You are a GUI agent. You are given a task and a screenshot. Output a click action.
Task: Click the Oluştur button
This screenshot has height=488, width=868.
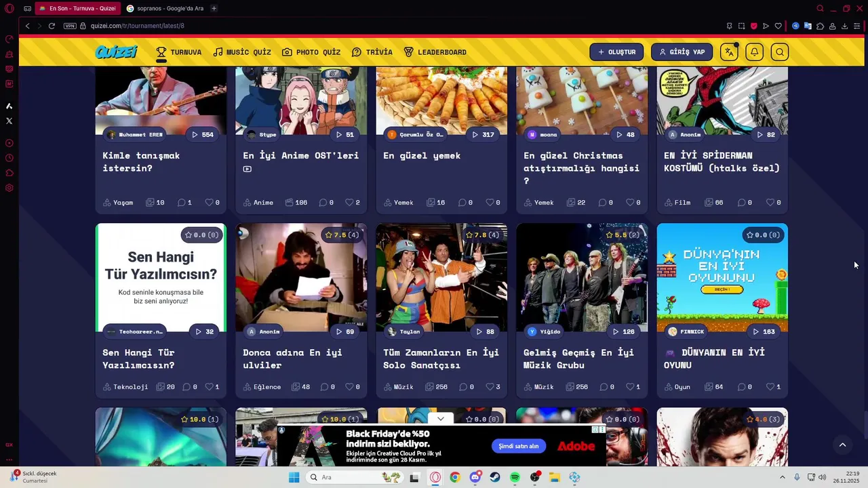tap(616, 52)
